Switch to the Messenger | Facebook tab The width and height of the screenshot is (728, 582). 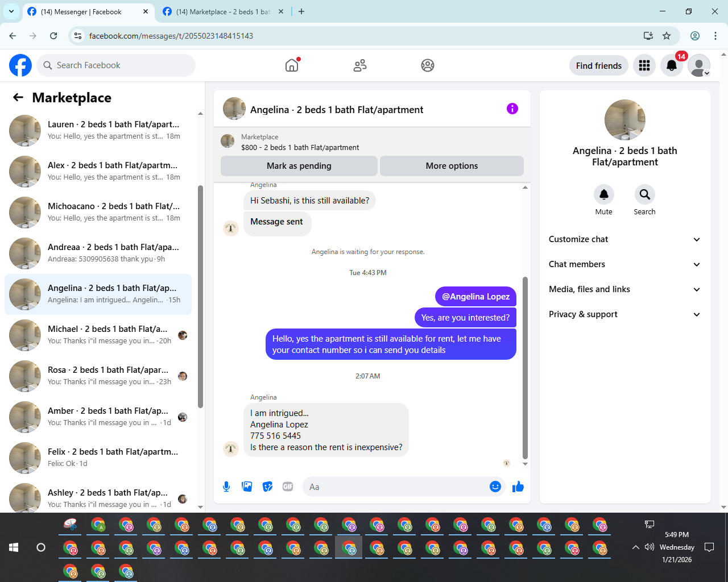(88, 11)
